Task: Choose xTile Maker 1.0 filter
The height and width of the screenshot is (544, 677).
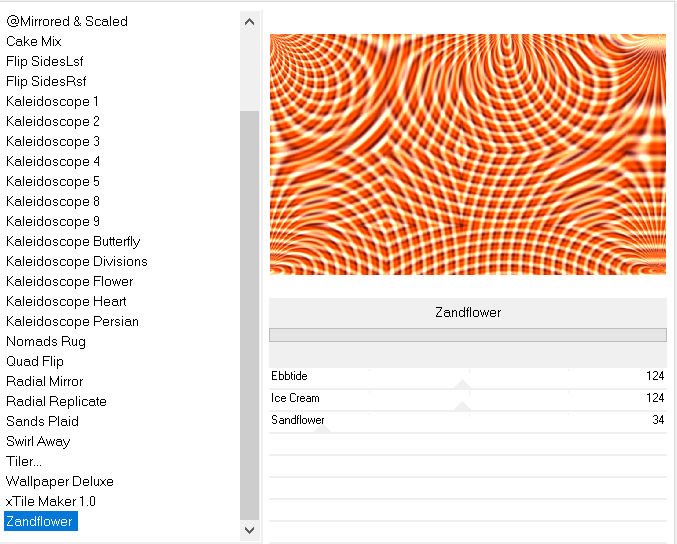Action: click(51, 501)
